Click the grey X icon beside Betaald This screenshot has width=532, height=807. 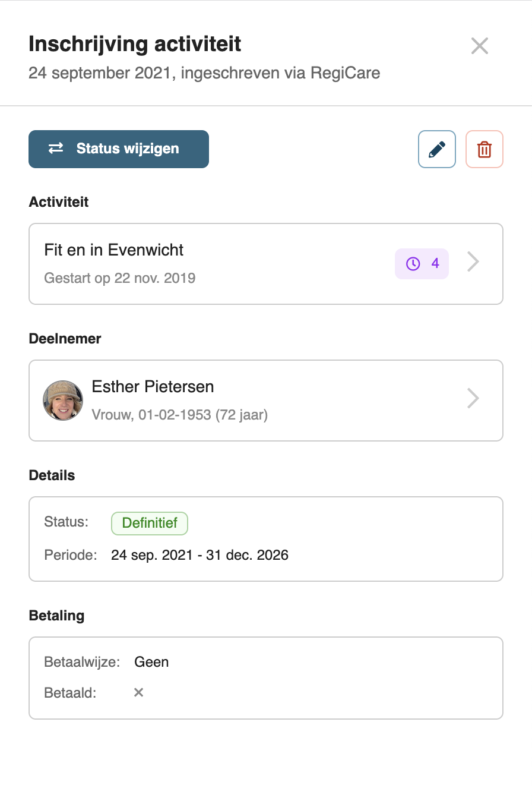coord(138,692)
